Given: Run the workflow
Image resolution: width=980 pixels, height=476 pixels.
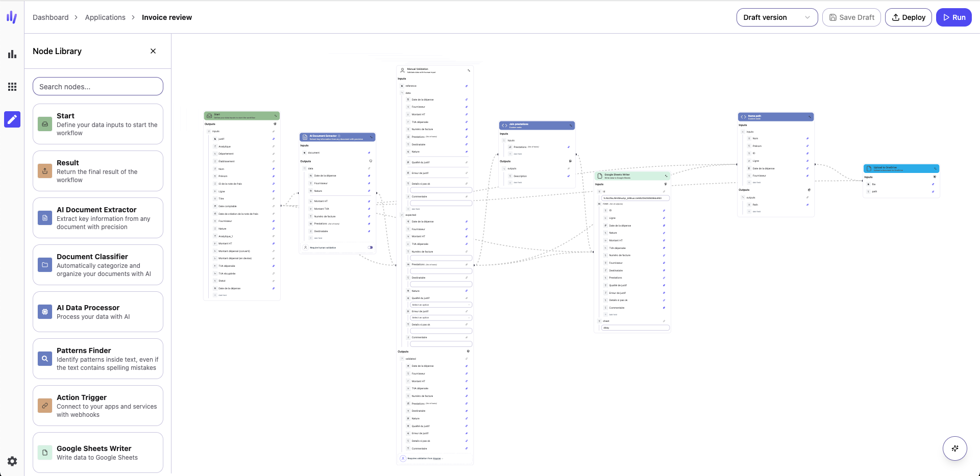Looking at the screenshot, I should (953, 17).
